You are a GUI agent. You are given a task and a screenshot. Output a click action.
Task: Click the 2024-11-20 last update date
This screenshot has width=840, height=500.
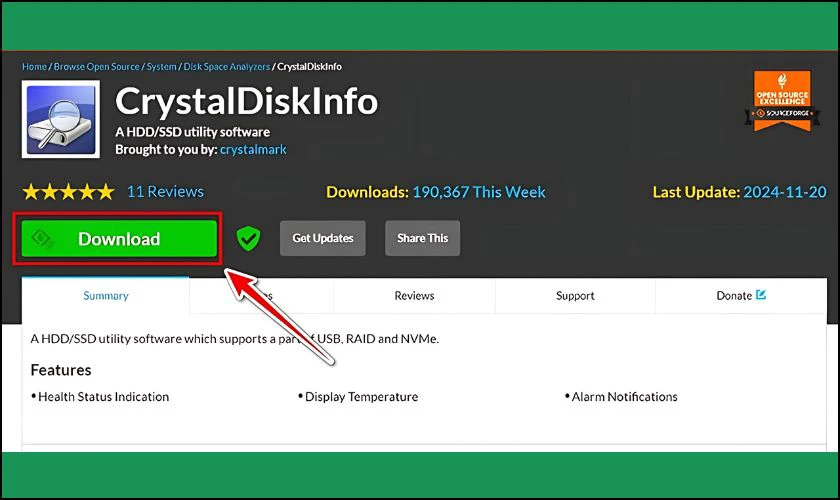tap(785, 192)
